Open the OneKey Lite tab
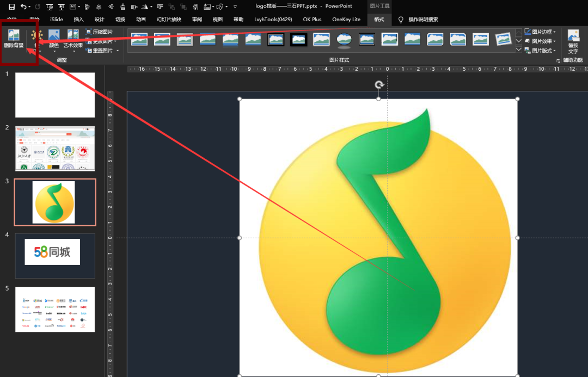The image size is (588, 377). (x=346, y=20)
